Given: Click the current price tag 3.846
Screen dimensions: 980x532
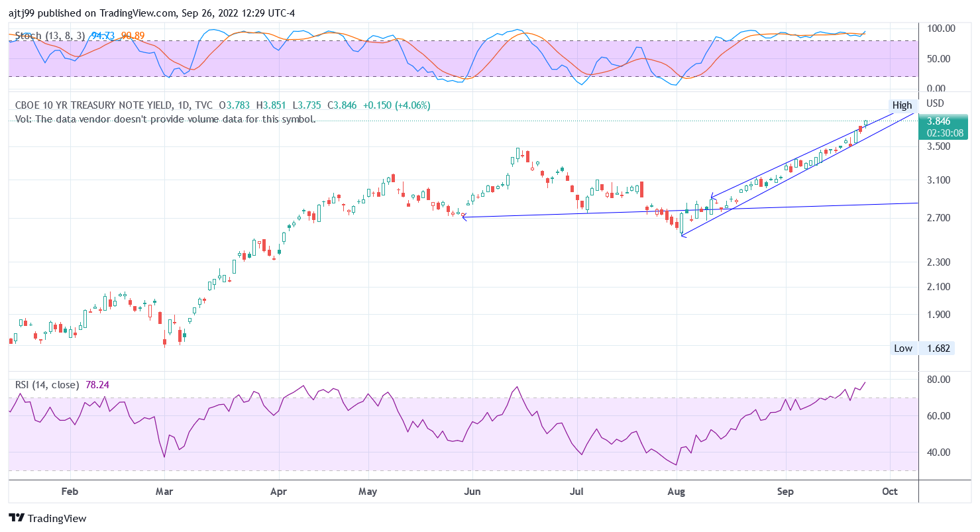Looking at the screenshot, I should point(939,121).
